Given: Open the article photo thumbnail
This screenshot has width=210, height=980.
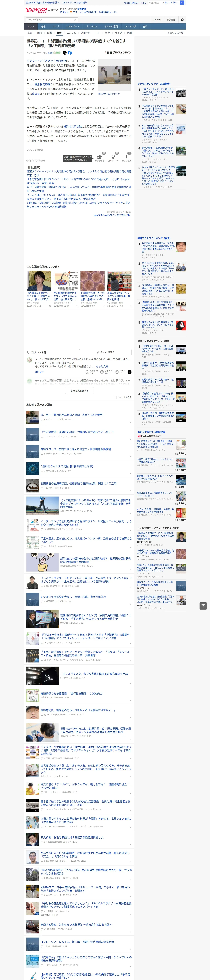Looking at the screenshot, I should (x=114, y=75).
